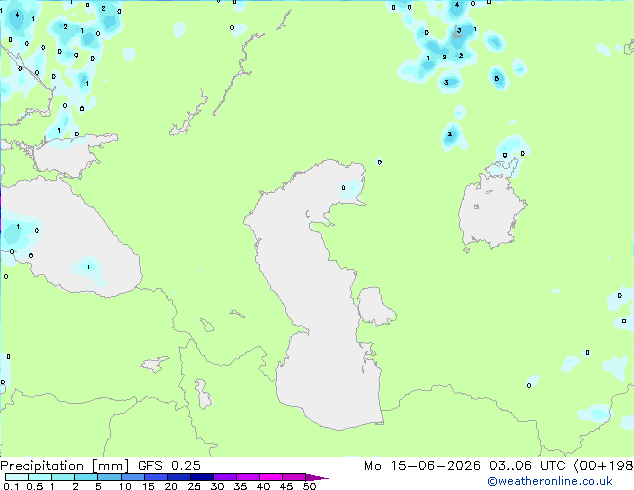Screen dimensions: 634x490
Task: Choose the magenta 40 mm legend swatch
Action: pos(271,477)
